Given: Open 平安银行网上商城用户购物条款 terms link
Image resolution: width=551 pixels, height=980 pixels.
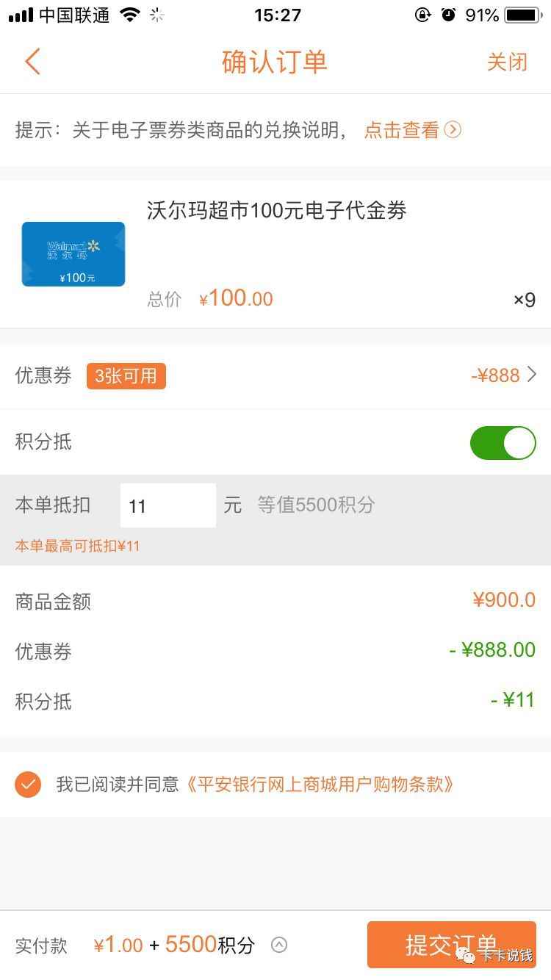Looking at the screenshot, I should point(320,785).
